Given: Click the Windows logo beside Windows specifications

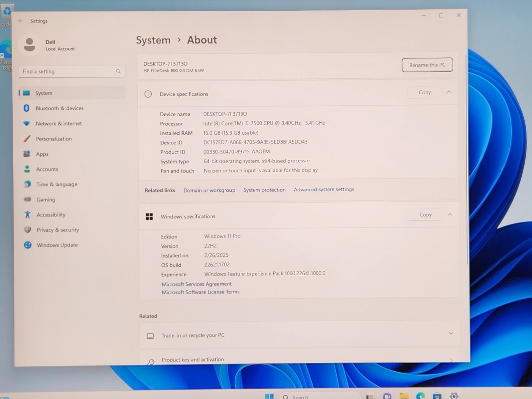Looking at the screenshot, I should (149, 216).
